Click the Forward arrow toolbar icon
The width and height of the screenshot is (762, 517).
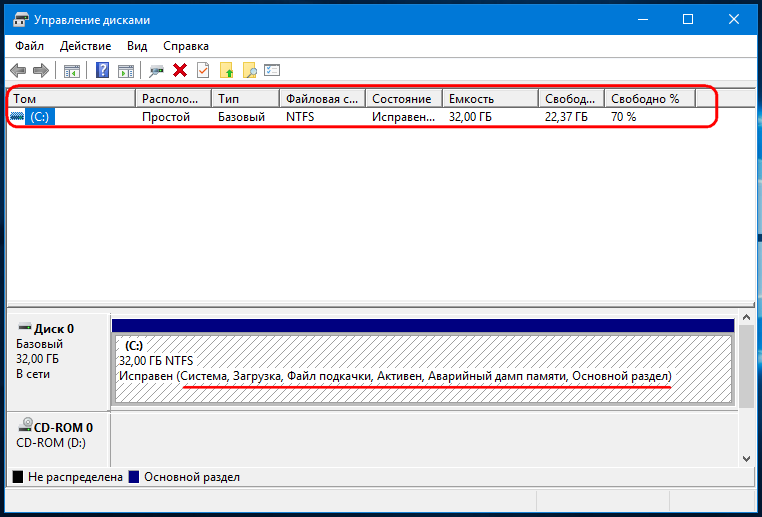(x=41, y=71)
